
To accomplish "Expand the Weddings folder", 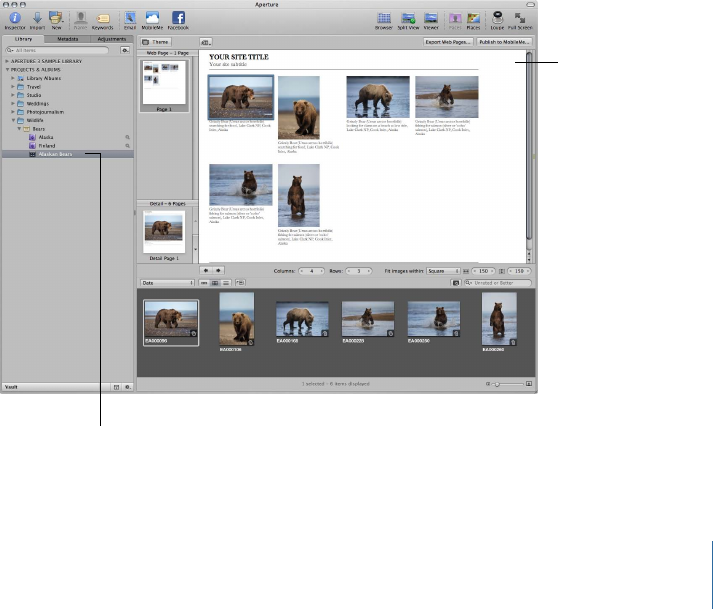I will [x=13, y=103].
